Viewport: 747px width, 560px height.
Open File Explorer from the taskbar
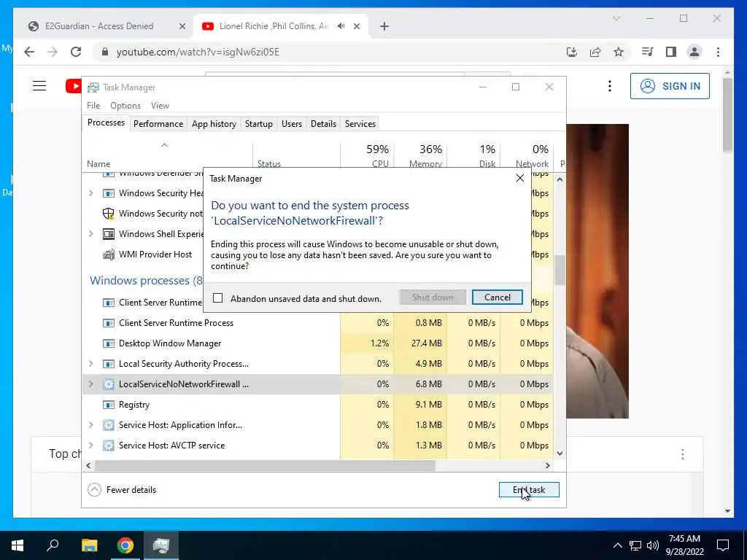(89, 545)
